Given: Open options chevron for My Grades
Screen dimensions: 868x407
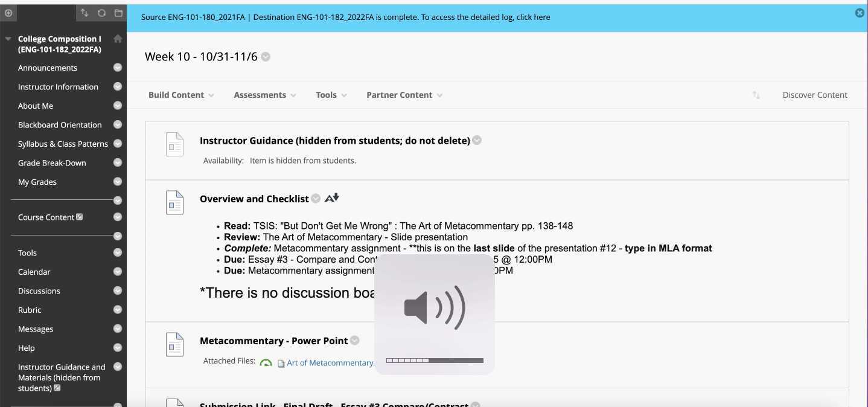Looking at the screenshot, I should (x=118, y=182).
